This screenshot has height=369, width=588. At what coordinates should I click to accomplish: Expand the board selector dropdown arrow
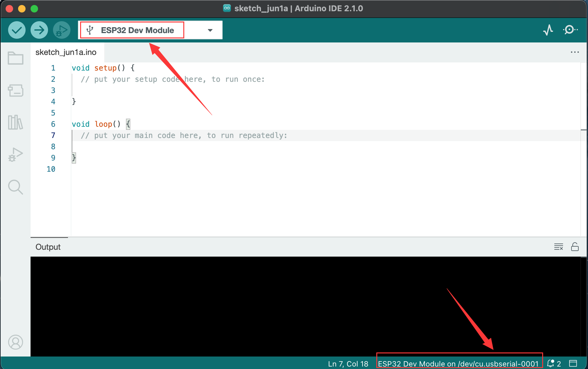[210, 30]
